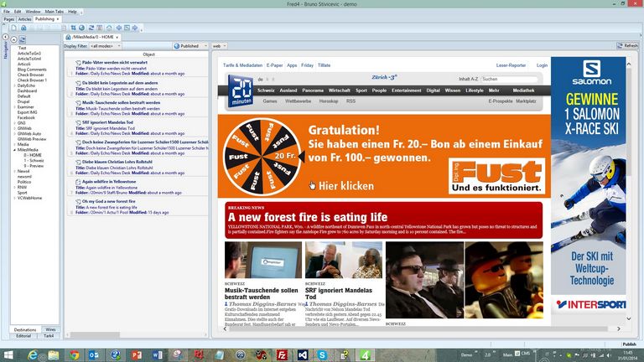The width and height of the screenshot is (644, 362).
Task: Click the article list horizontal scrollbar
Action: tap(96, 335)
